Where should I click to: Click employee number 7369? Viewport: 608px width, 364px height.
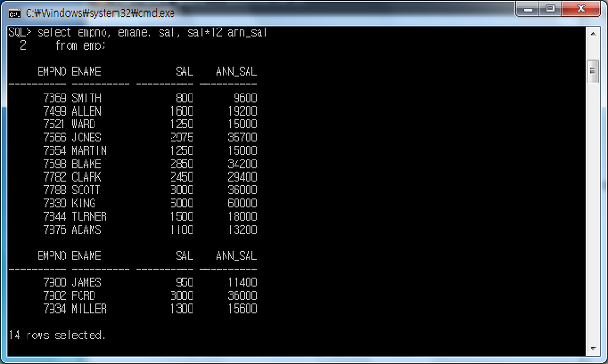pyautogui.click(x=55, y=98)
